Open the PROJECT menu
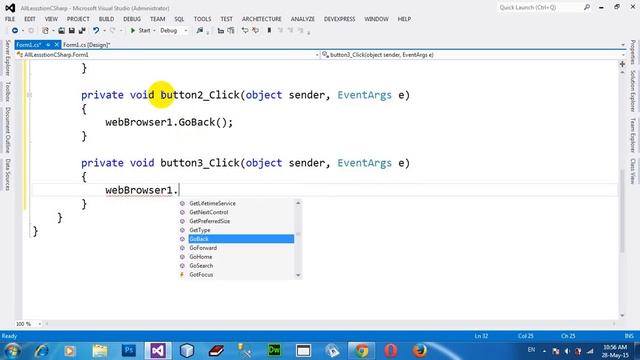This screenshot has width=640, height=360. pyautogui.click(x=78, y=19)
